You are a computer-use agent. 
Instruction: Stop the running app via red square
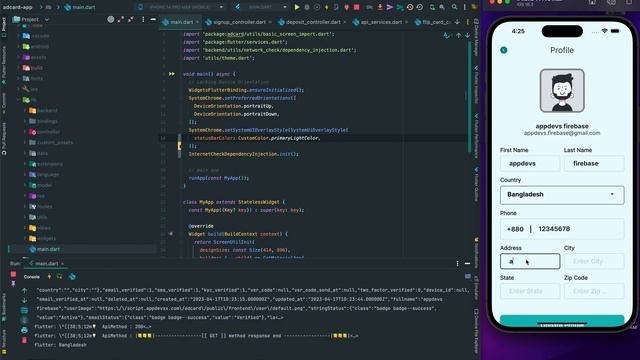point(356,7)
